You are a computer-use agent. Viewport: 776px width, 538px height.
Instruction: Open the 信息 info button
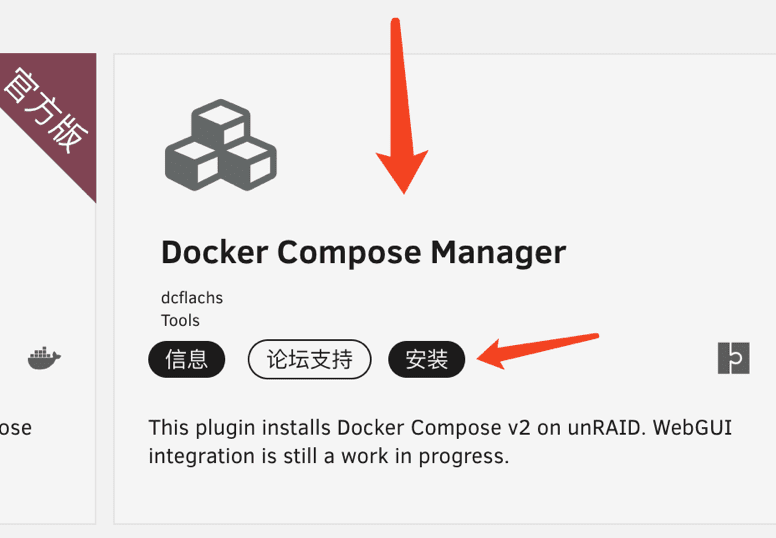[x=187, y=360]
